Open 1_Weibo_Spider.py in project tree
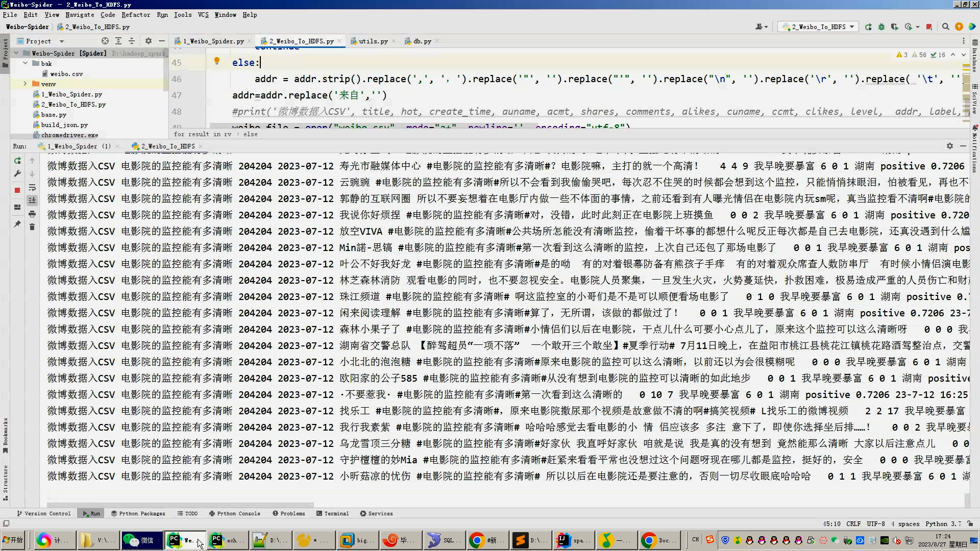This screenshot has height=551, width=980. (71, 94)
